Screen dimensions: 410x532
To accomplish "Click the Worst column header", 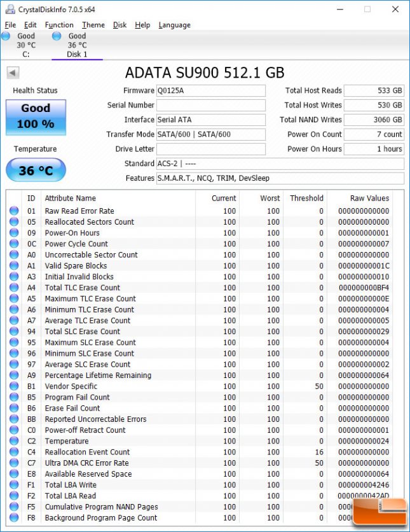I will pos(270,198).
